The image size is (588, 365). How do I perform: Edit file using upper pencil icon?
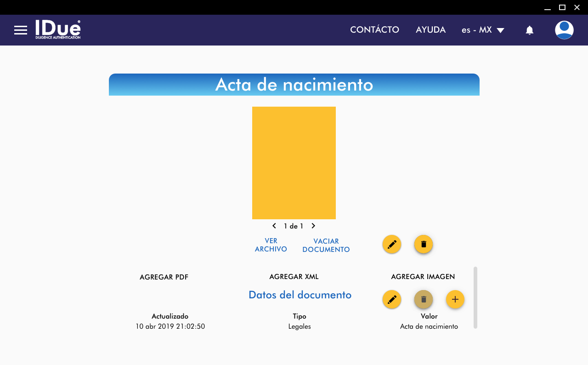point(392,245)
